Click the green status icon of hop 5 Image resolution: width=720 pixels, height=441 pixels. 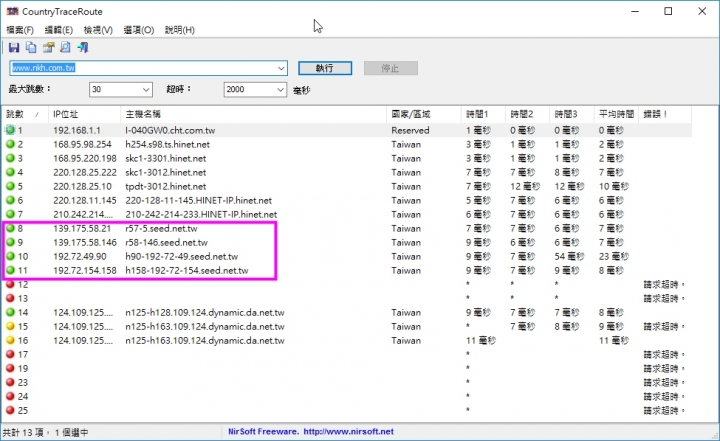pos(10,186)
